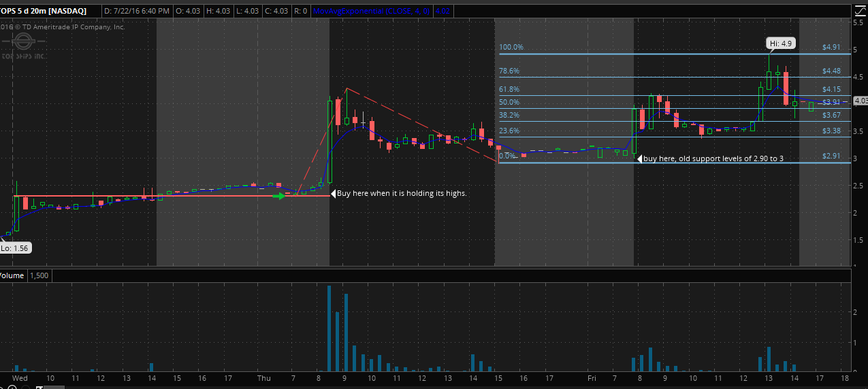Click the $3.67 Fibonacci price label
868x389 pixels.
[831, 115]
